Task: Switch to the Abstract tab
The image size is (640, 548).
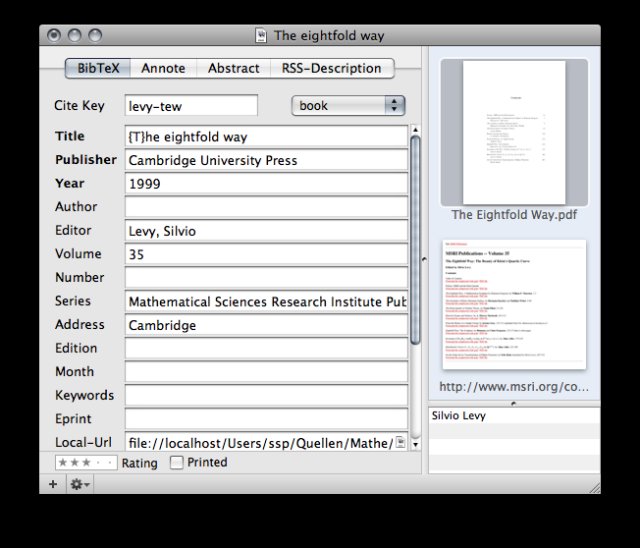Action: click(x=233, y=68)
